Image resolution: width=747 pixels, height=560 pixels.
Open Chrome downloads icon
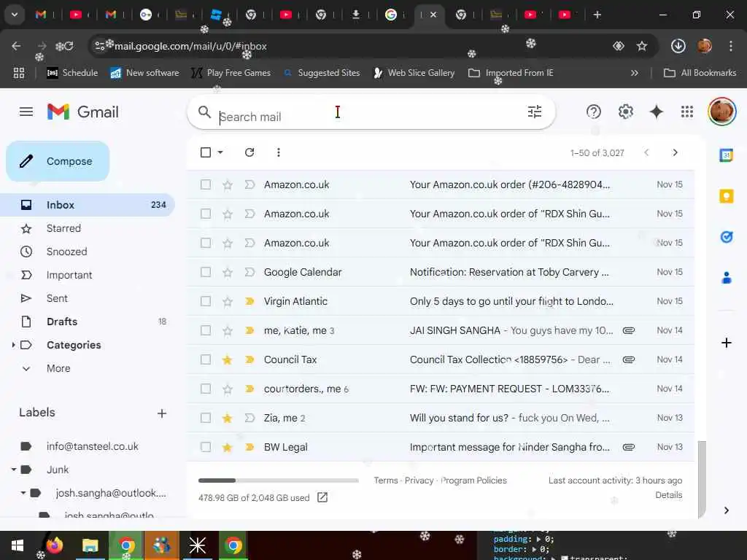pyautogui.click(x=678, y=46)
